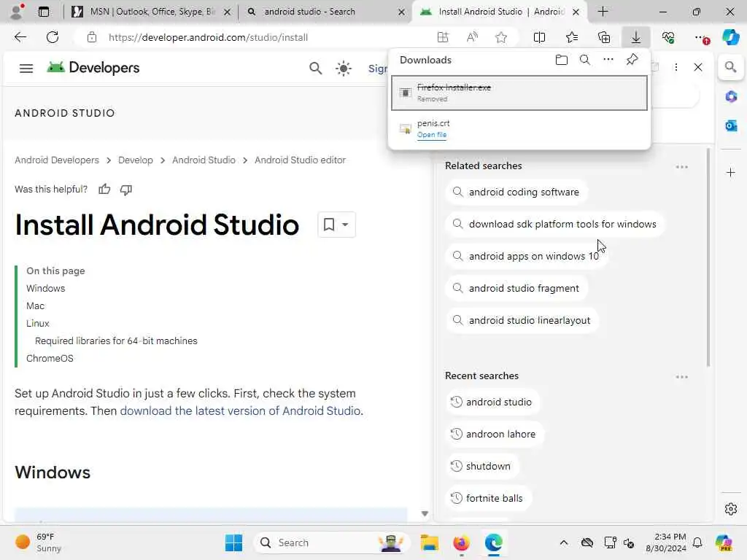Search related: android coding software
Image resolution: width=747 pixels, height=560 pixels.
tap(516, 192)
